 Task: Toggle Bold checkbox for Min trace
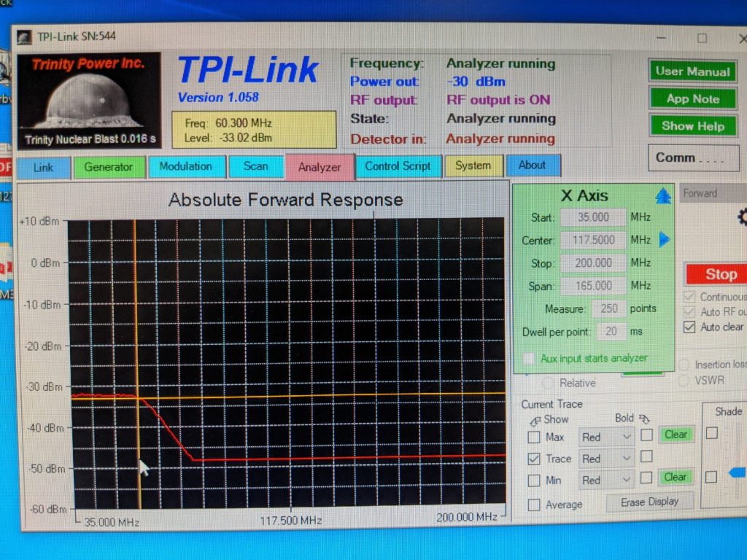[x=646, y=478]
